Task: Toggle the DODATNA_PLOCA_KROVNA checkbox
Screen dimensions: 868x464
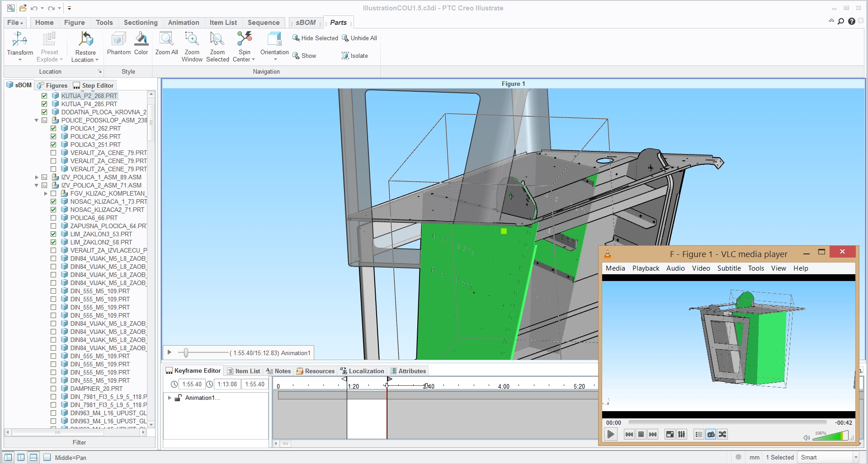Action: (x=44, y=112)
